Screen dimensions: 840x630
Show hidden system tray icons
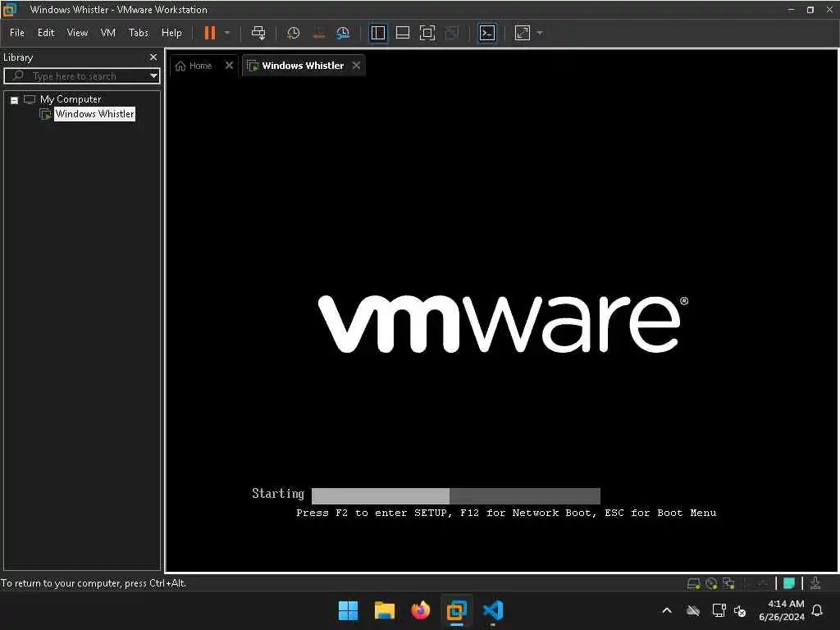(x=667, y=610)
